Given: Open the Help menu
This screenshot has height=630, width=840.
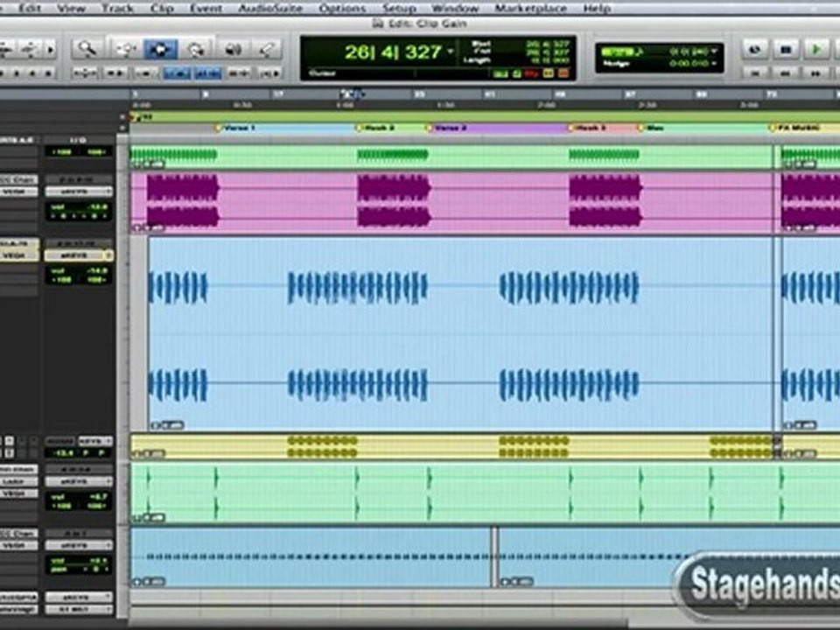Looking at the screenshot, I should 597,8.
